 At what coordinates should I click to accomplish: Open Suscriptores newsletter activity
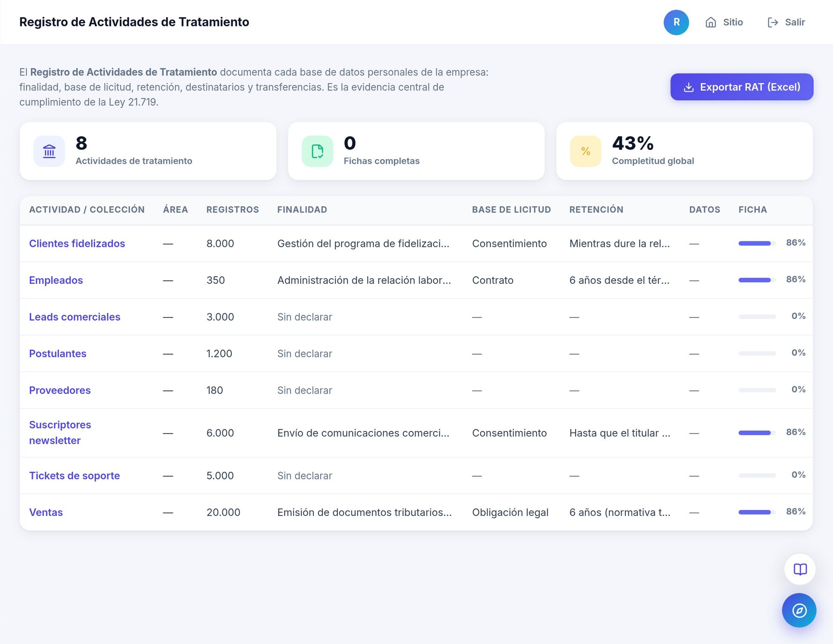pyautogui.click(x=60, y=433)
